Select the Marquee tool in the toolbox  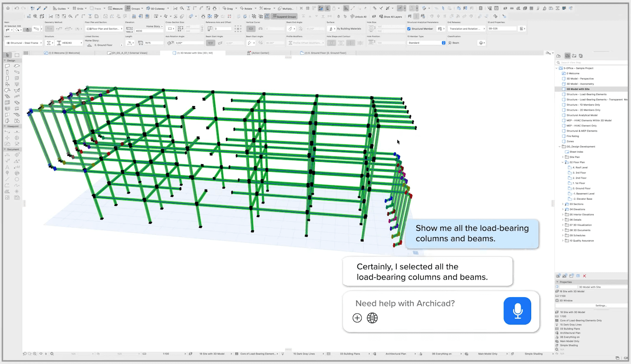[x=17, y=55]
